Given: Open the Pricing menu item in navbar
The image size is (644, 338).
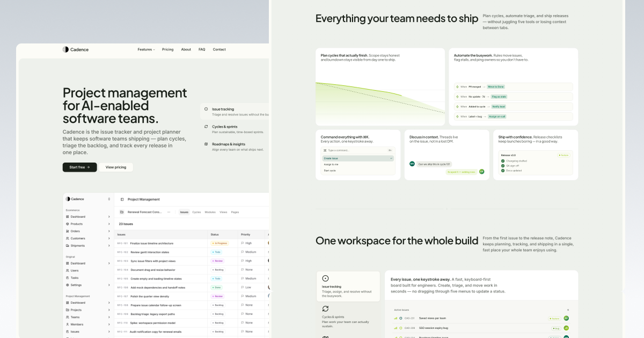Looking at the screenshot, I should (168, 49).
